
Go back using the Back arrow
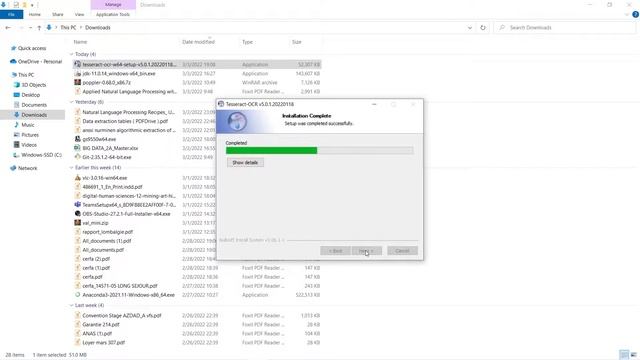tap(8, 27)
